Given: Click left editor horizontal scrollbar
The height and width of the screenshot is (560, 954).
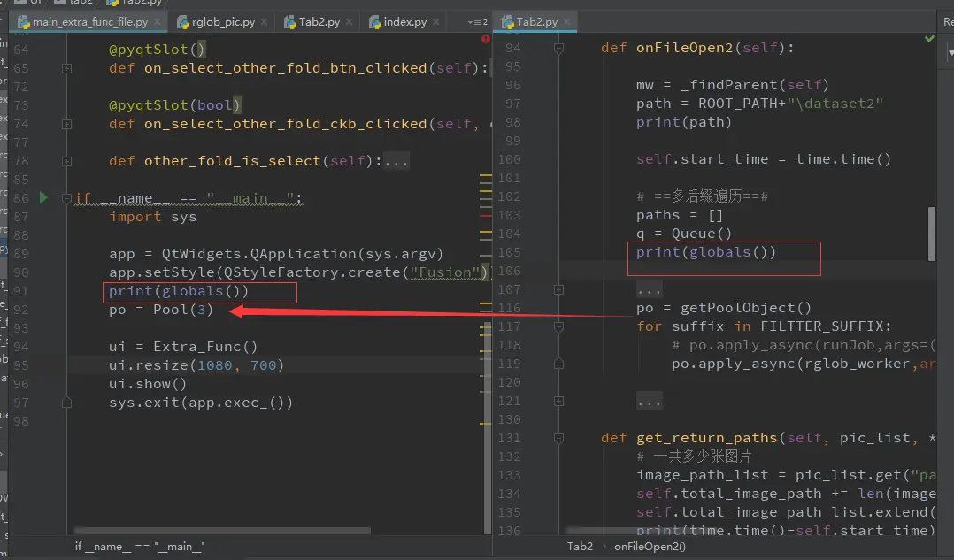Looking at the screenshot, I should coord(222,531).
